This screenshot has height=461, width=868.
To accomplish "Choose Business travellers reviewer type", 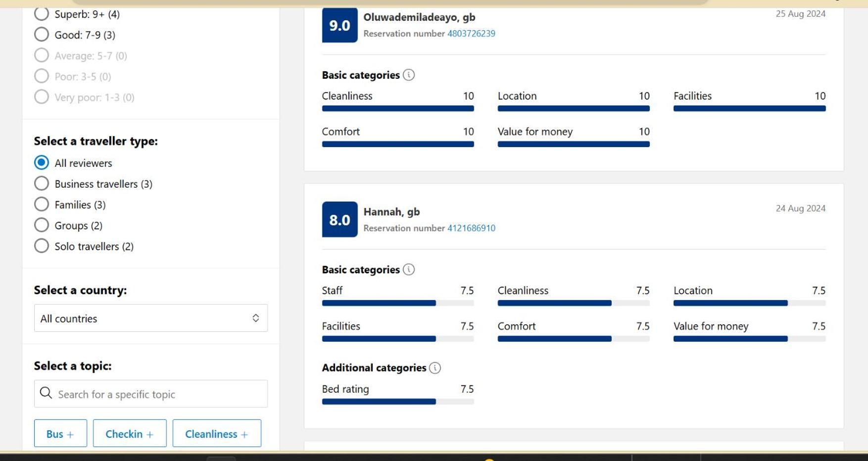I will 42,183.
